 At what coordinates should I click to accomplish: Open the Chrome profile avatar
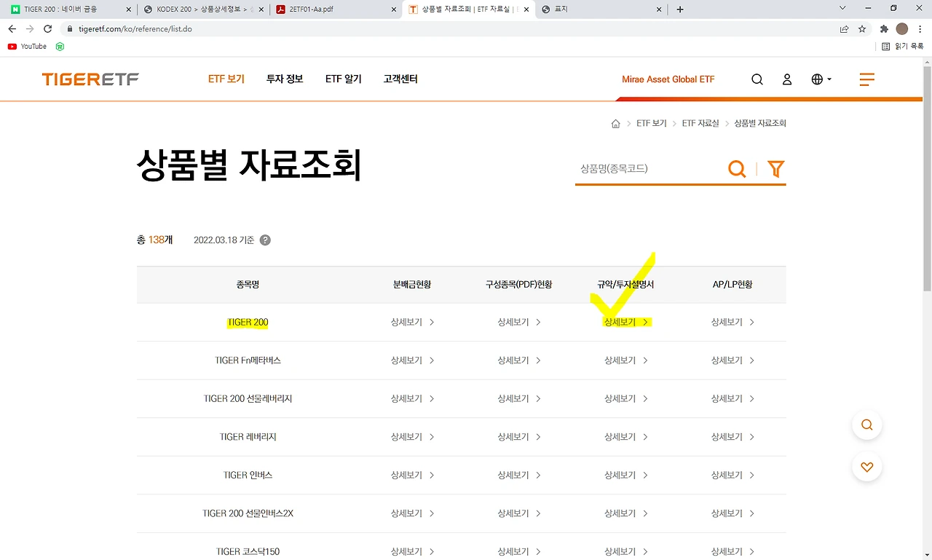(x=902, y=29)
